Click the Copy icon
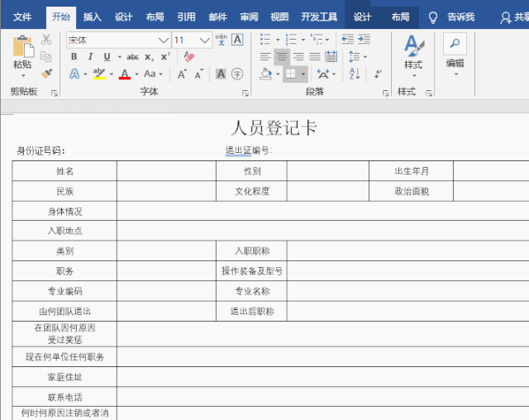 click(x=46, y=56)
